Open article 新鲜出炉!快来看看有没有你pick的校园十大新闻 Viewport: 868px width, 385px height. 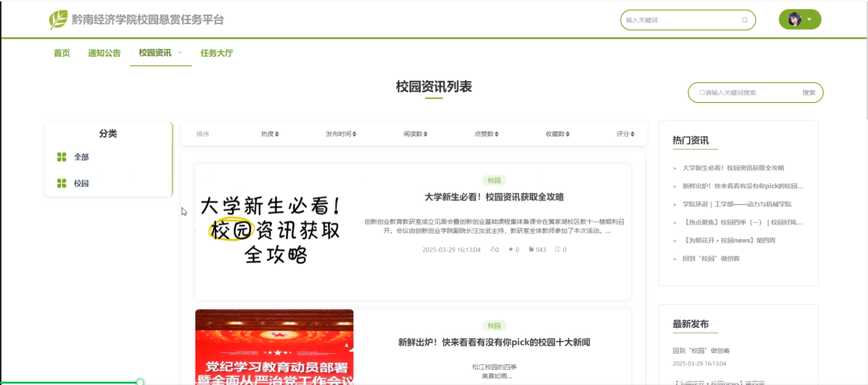click(x=494, y=342)
